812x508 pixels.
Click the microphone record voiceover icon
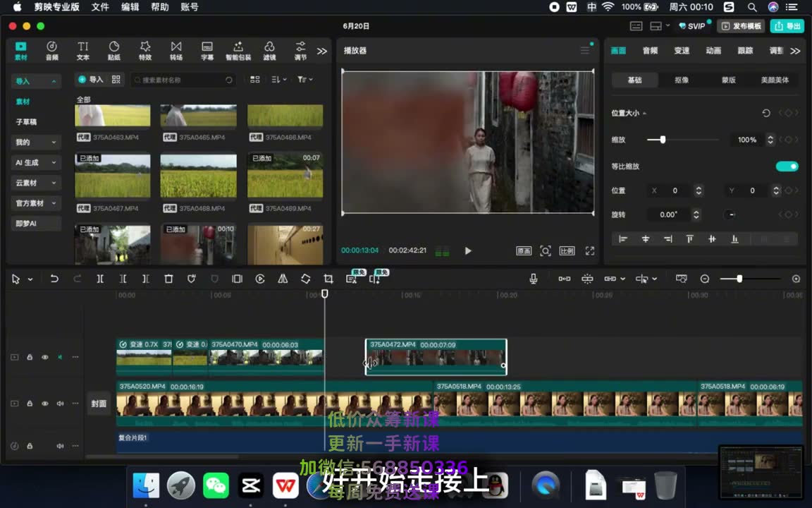[534, 279]
